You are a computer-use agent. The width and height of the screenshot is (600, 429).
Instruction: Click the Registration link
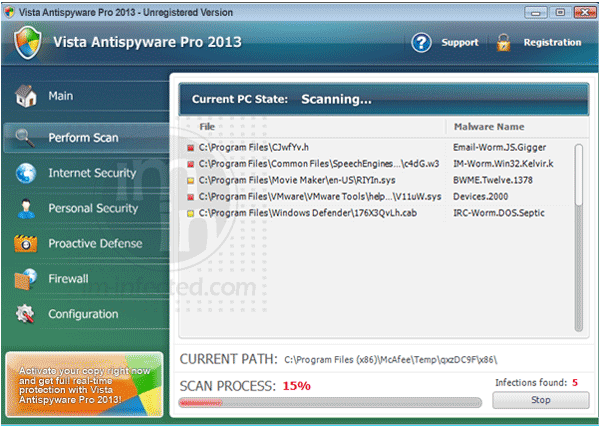click(552, 42)
